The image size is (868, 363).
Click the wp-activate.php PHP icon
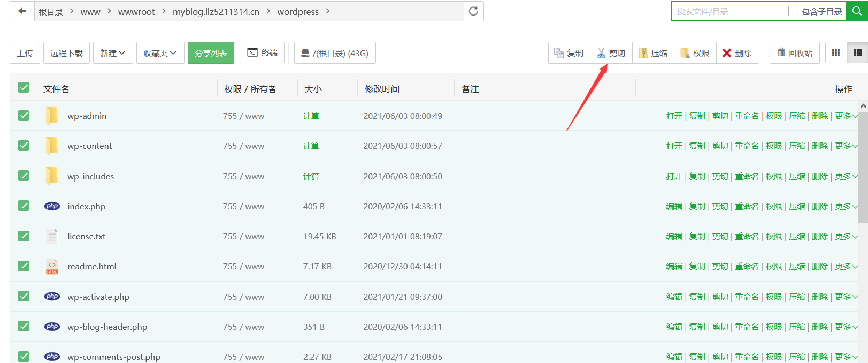[52, 297]
